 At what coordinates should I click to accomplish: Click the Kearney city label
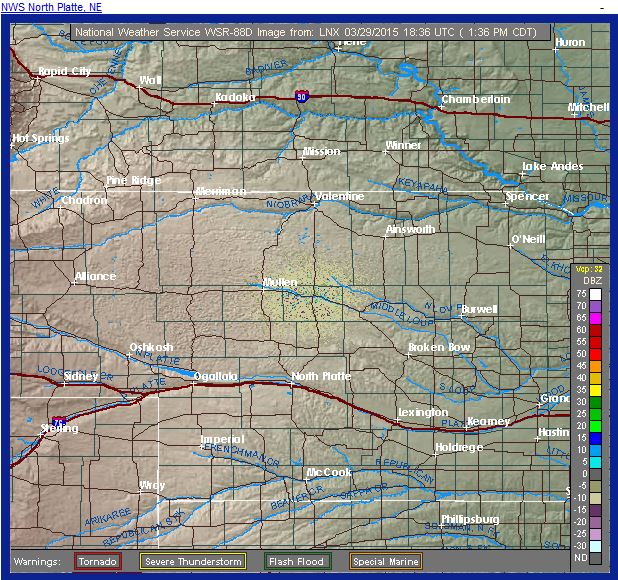click(x=488, y=422)
